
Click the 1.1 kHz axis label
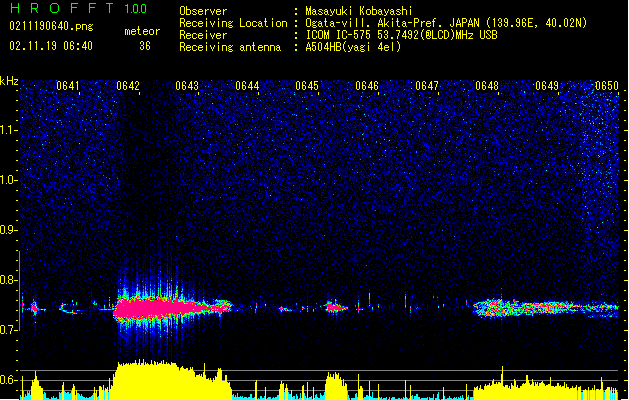9,130
